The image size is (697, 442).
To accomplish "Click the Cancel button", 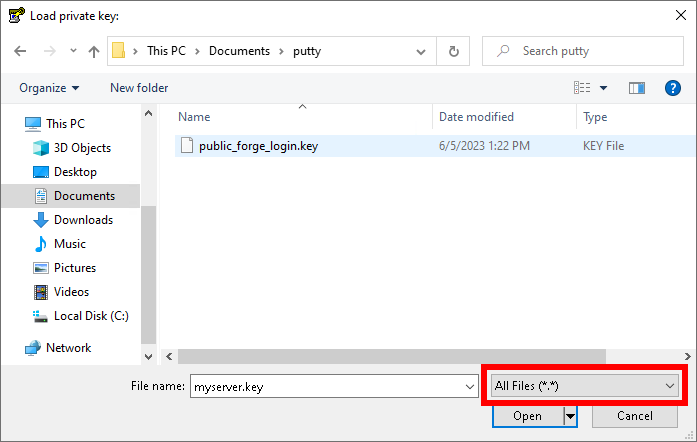I will pyautogui.click(x=634, y=416).
